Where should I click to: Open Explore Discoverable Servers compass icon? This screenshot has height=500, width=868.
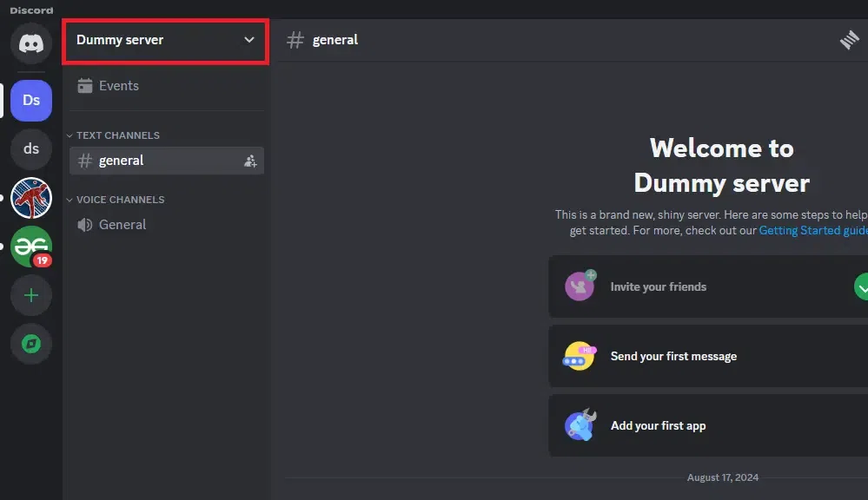tap(31, 344)
